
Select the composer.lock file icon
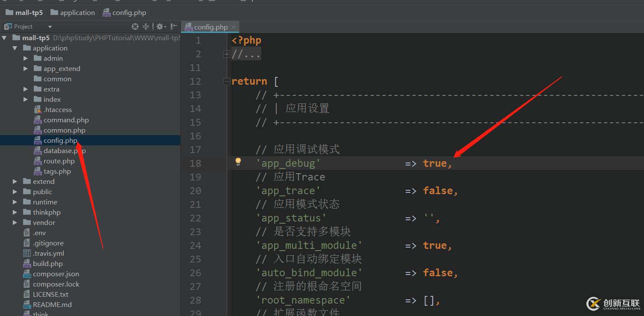pyautogui.click(x=27, y=284)
